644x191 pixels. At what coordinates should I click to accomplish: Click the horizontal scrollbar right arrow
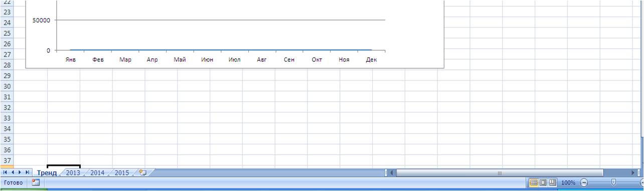pyautogui.click(x=633, y=172)
